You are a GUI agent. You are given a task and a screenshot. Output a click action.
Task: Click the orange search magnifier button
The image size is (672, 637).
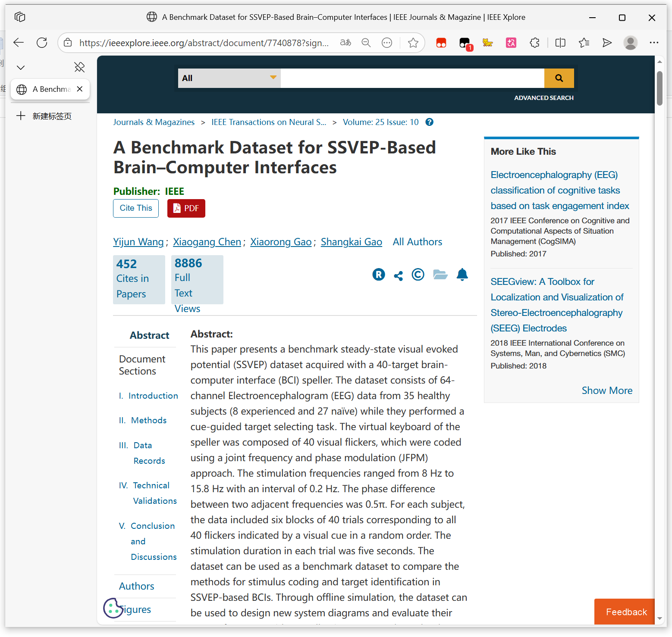(x=559, y=78)
